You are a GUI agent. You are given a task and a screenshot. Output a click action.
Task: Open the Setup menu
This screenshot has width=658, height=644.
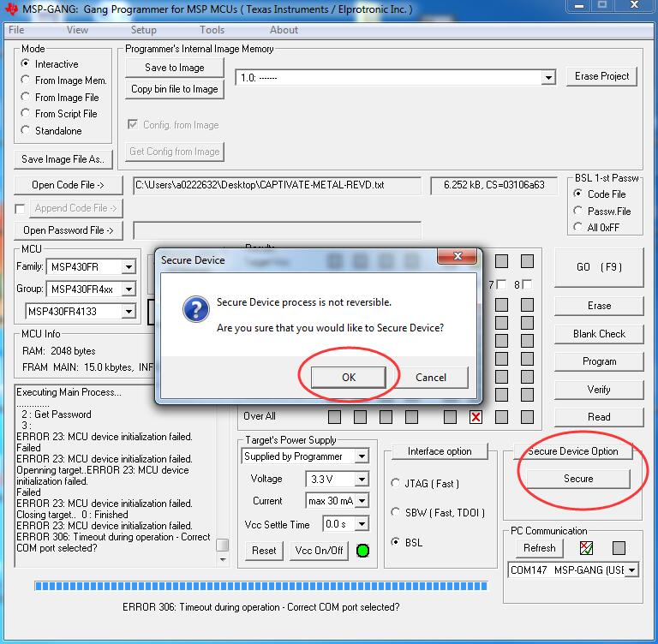144,30
